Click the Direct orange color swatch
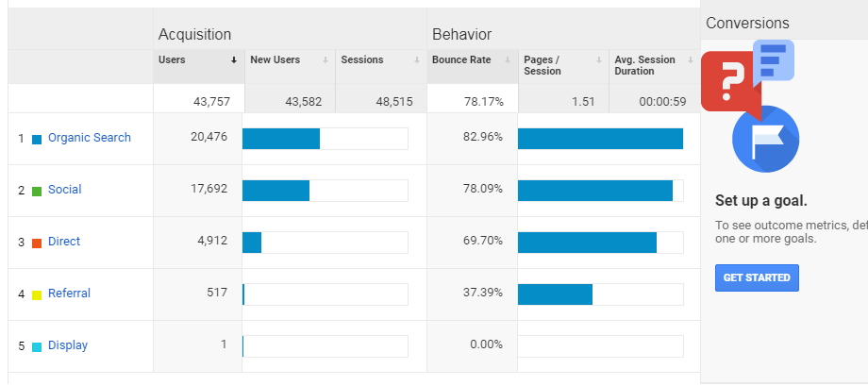 pyautogui.click(x=37, y=243)
